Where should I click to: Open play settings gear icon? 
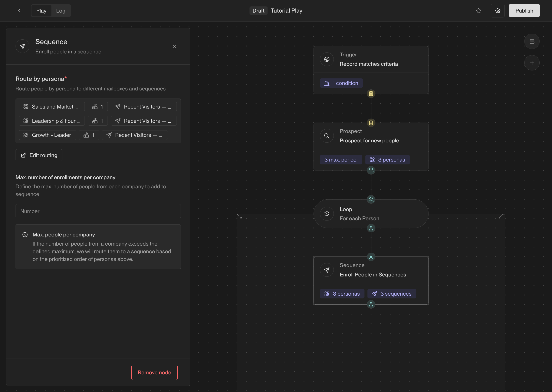(497, 11)
